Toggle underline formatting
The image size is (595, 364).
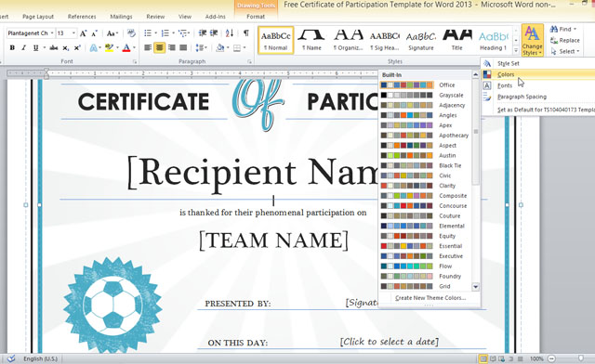(x=35, y=47)
